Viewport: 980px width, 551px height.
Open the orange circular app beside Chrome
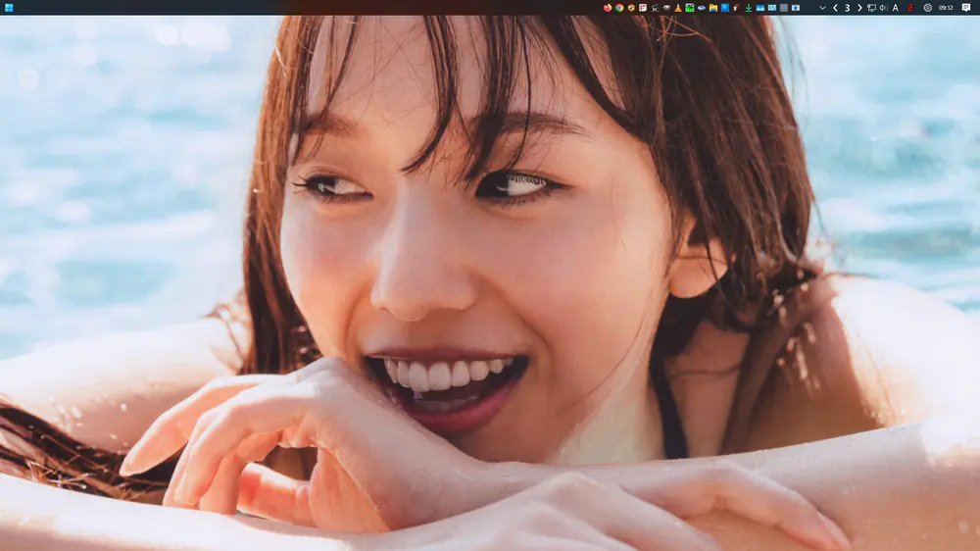pos(631,7)
